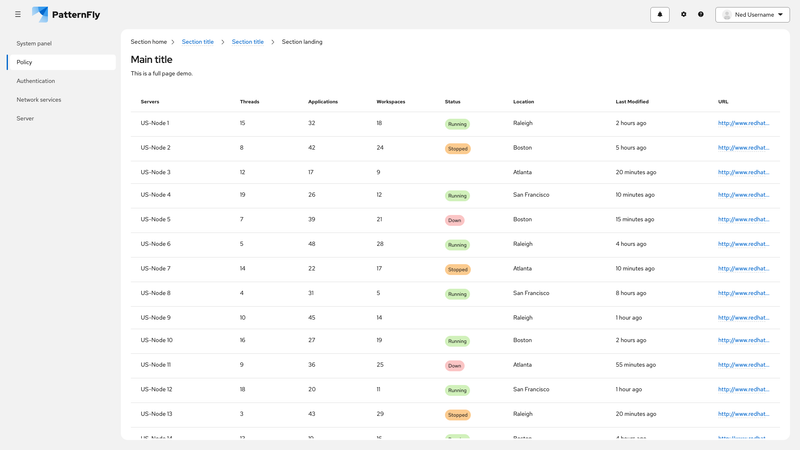Select the US-Node 12 server name
Viewport: 800px width, 450px height.
tap(157, 389)
